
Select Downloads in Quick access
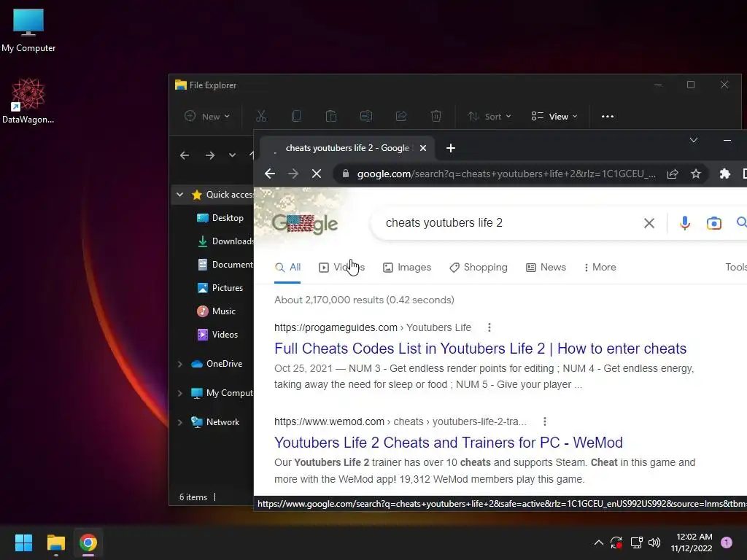(225, 241)
